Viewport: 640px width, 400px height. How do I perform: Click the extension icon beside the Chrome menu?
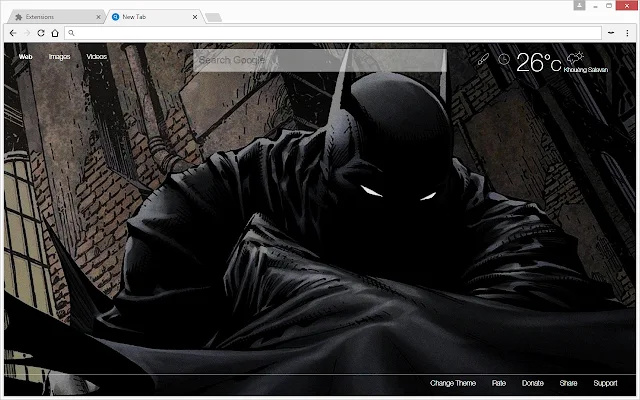click(x=611, y=33)
